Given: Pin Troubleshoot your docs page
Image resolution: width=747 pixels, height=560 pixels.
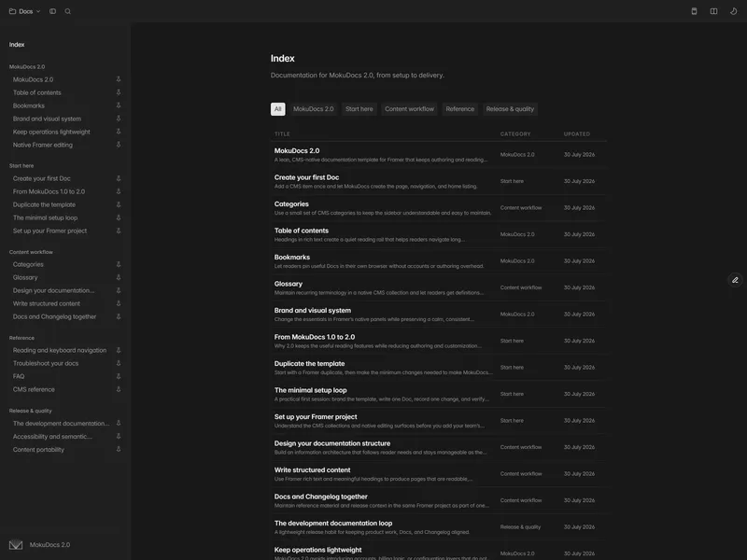Looking at the screenshot, I should pyautogui.click(x=119, y=363).
